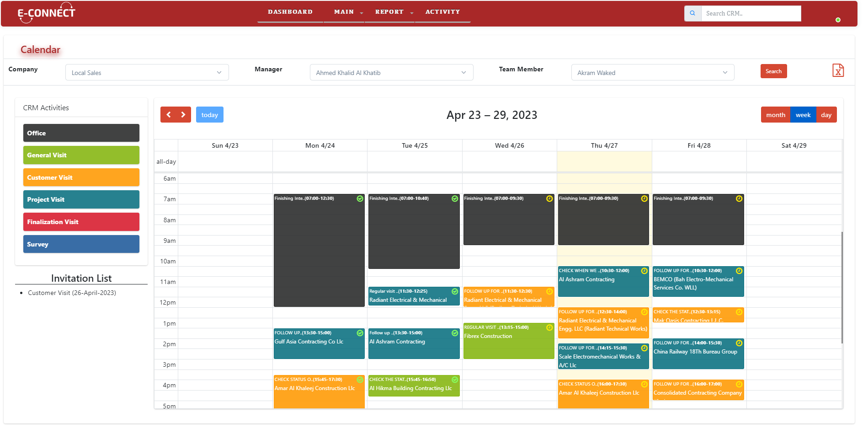Select the Finalization Visit red block
The image size is (868, 434).
81,222
